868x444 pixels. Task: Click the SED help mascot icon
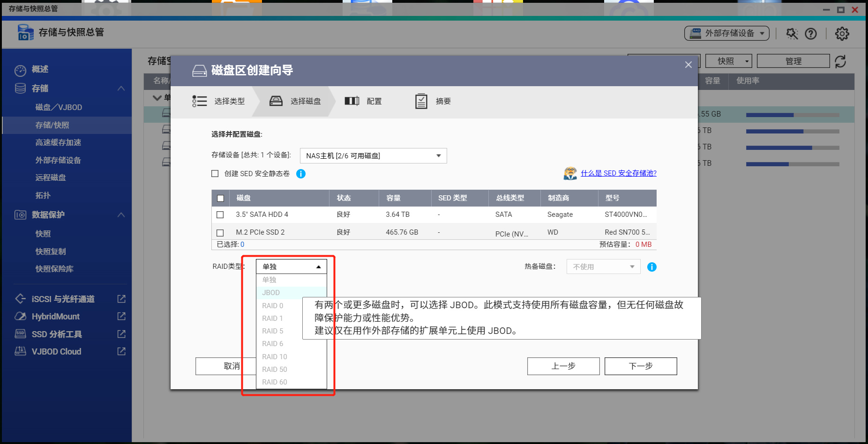tap(570, 173)
